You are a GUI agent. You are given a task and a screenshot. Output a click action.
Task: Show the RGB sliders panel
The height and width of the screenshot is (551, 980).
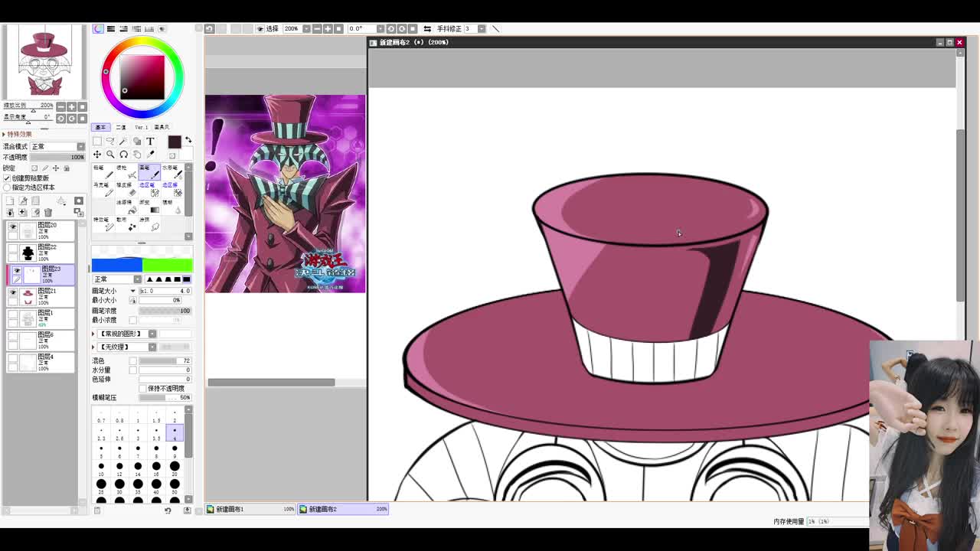click(x=111, y=28)
